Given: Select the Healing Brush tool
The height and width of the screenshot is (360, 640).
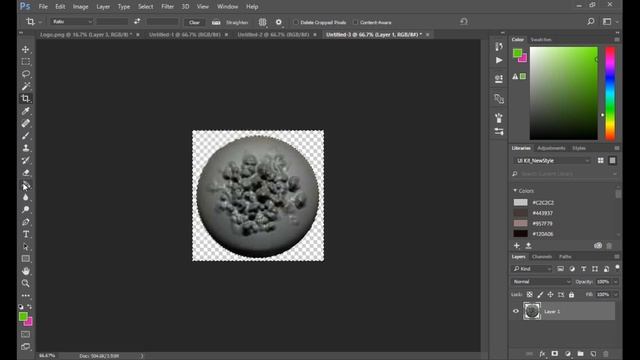Looking at the screenshot, I should (x=26, y=123).
